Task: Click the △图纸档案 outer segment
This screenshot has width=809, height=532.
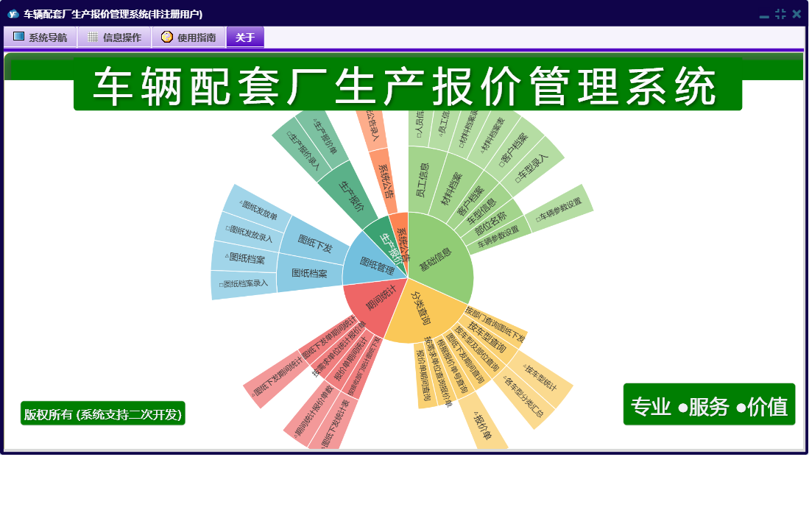Action: (245, 258)
